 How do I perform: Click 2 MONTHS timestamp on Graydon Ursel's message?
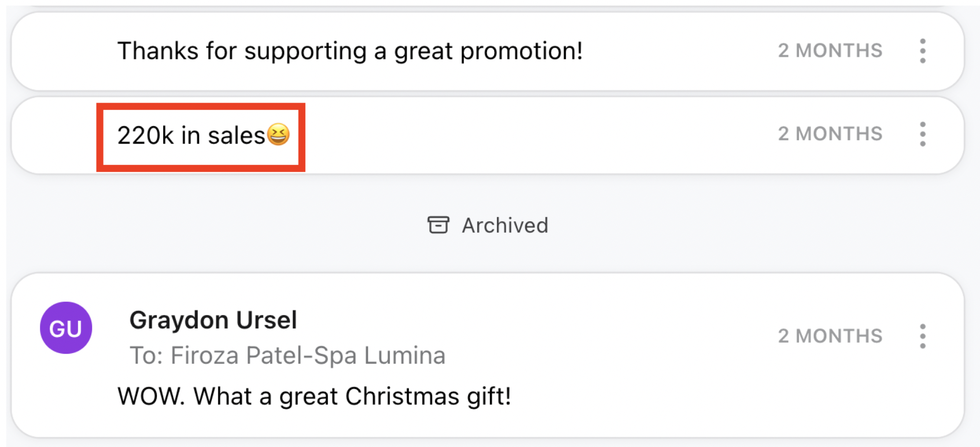830,336
